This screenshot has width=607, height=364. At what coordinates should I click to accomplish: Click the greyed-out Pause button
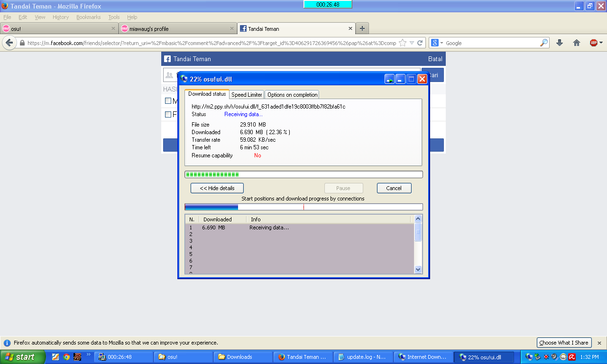(343, 188)
